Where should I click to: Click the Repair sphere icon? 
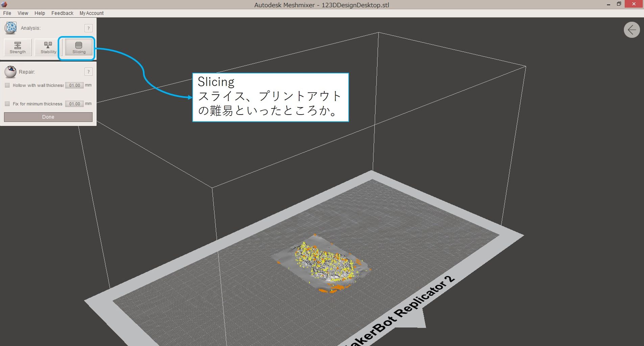tap(10, 72)
